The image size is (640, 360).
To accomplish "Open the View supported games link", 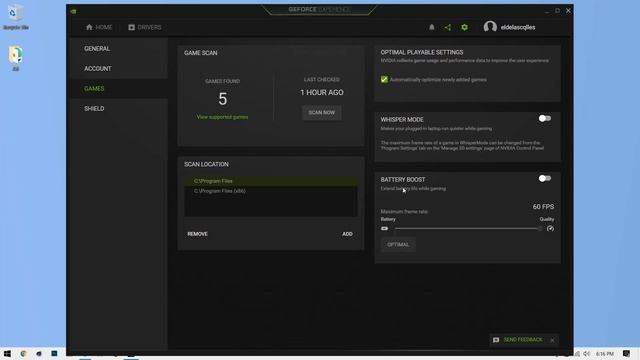I will [x=222, y=117].
